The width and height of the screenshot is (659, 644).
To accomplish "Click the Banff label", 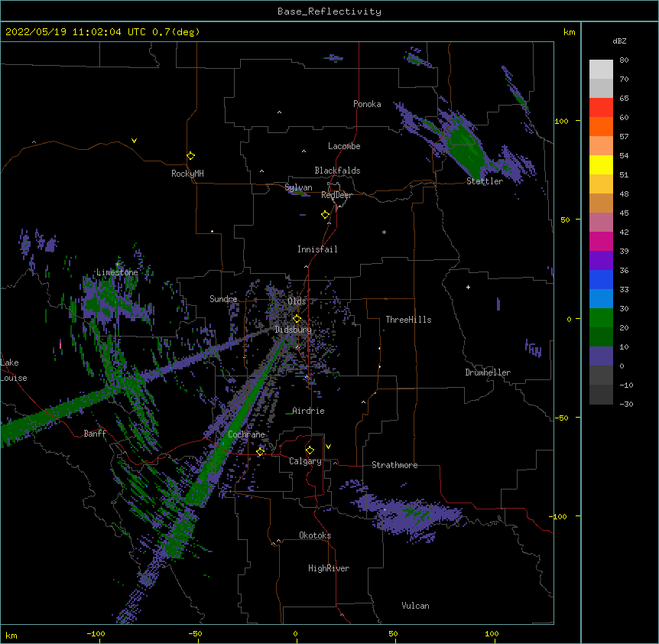I will (95, 434).
